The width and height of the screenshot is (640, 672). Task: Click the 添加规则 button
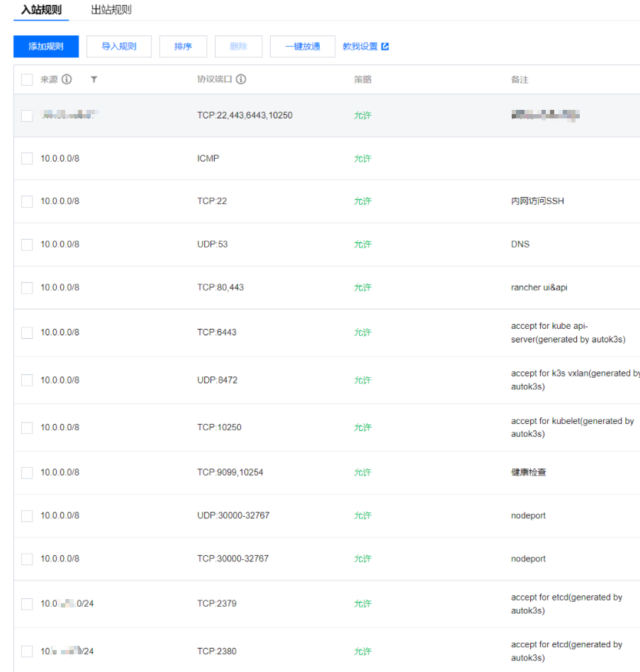pos(46,46)
